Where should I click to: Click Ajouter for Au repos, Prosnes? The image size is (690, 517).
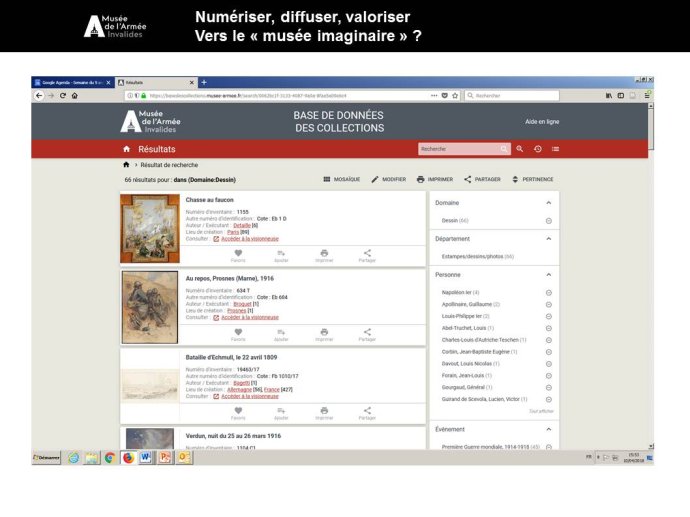[281, 335]
